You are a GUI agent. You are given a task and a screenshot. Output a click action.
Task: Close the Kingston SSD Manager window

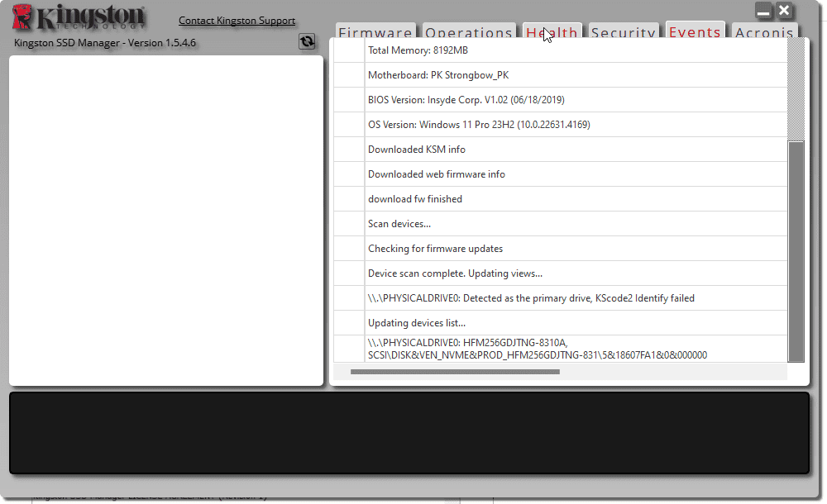[784, 10]
